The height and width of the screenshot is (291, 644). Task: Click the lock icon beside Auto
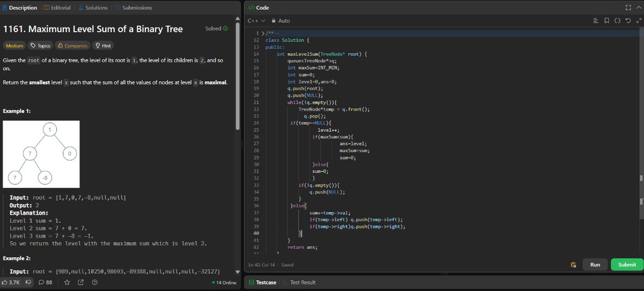tap(274, 20)
